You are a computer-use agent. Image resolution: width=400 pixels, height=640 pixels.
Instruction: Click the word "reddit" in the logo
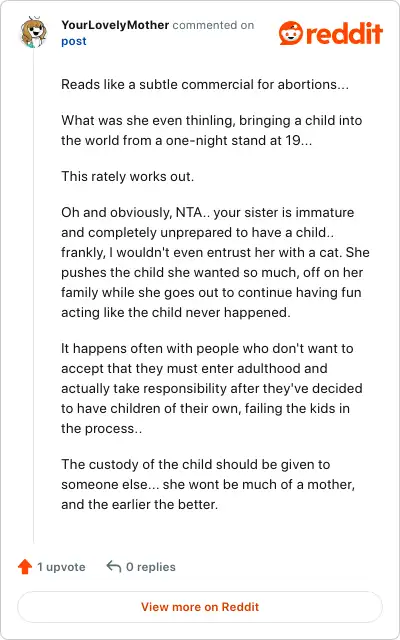click(x=344, y=33)
